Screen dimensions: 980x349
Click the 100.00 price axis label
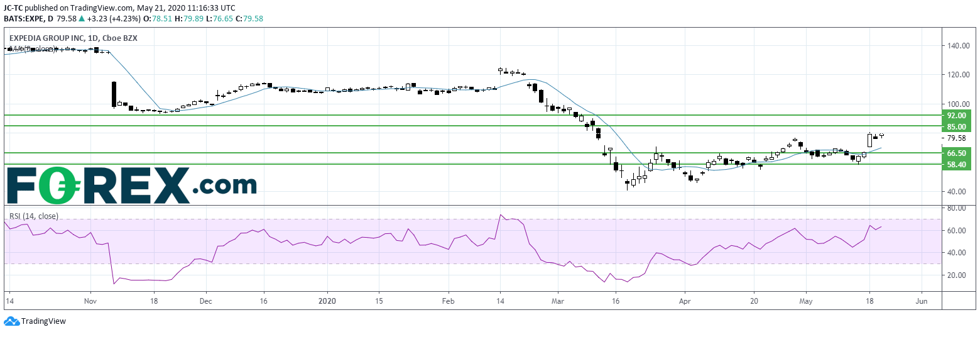coord(958,104)
